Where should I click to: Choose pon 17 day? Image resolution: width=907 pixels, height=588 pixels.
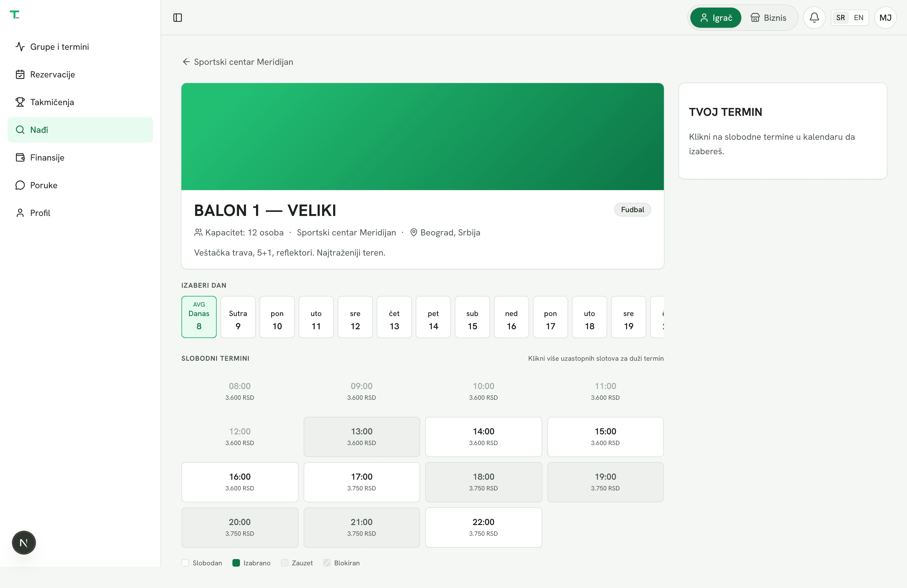[x=550, y=317]
